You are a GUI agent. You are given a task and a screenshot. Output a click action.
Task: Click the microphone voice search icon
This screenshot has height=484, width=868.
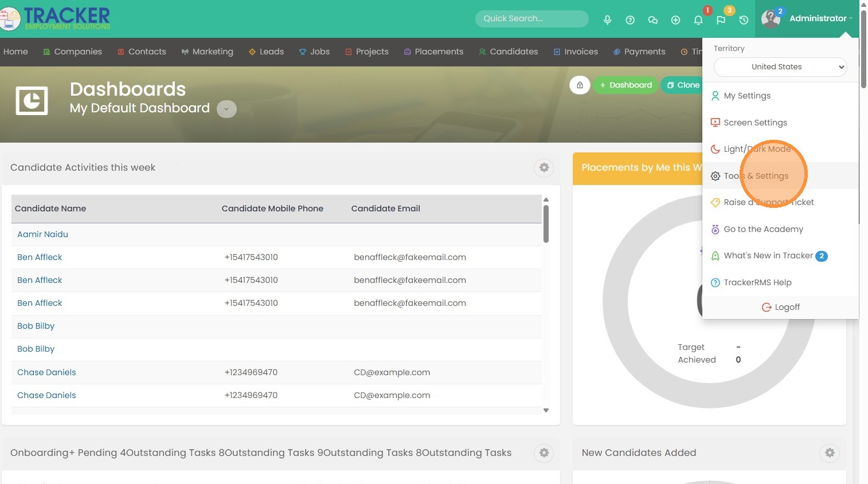pos(607,20)
